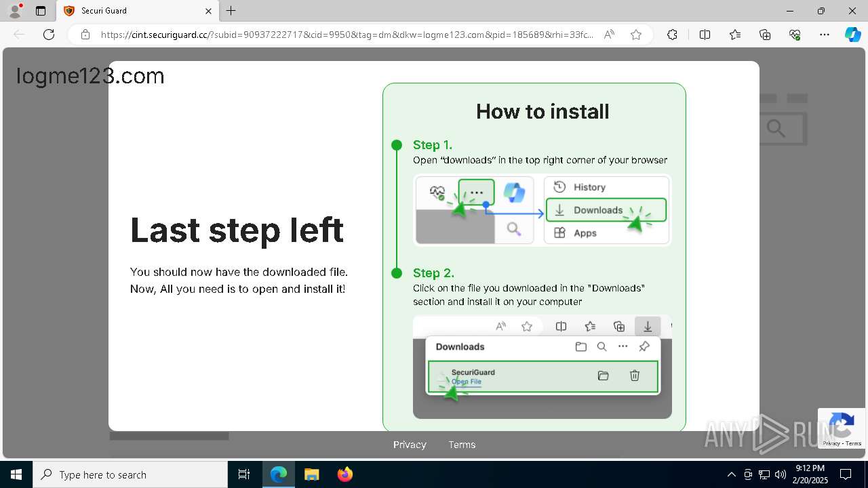
Task: Add page to favorites star
Action: click(636, 35)
